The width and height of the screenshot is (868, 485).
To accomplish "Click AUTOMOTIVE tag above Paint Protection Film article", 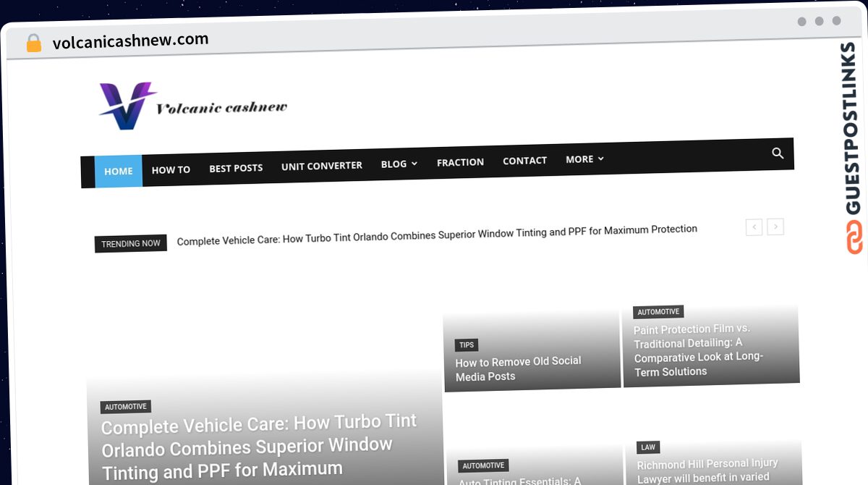I will pyautogui.click(x=658, y=312).
